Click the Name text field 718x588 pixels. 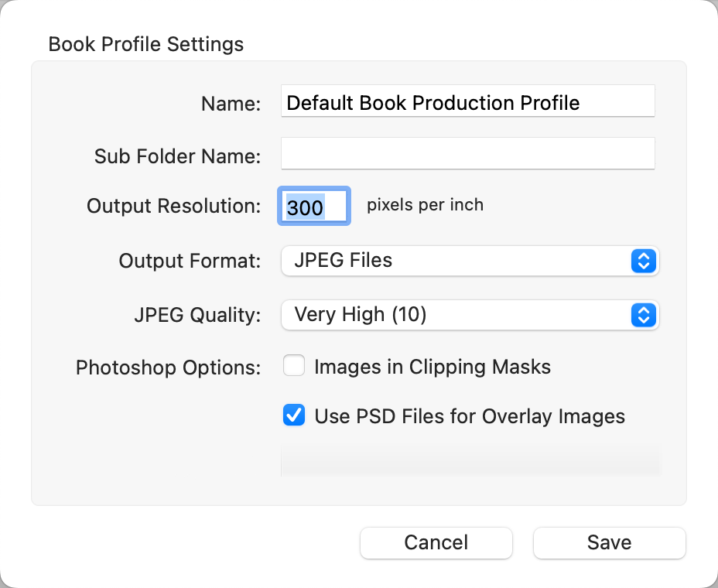tap(467, 103)
